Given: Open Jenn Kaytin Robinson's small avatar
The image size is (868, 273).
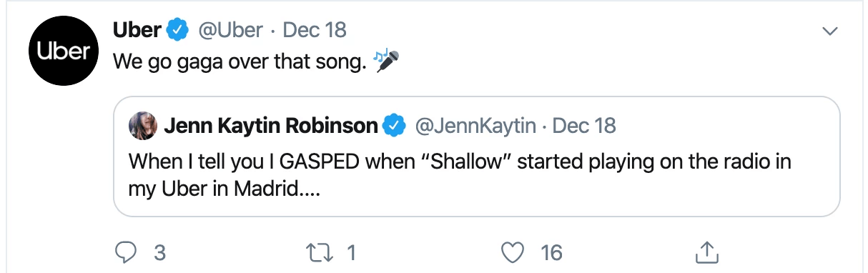Looking at the screenshot, I should (x=142, y=126).
